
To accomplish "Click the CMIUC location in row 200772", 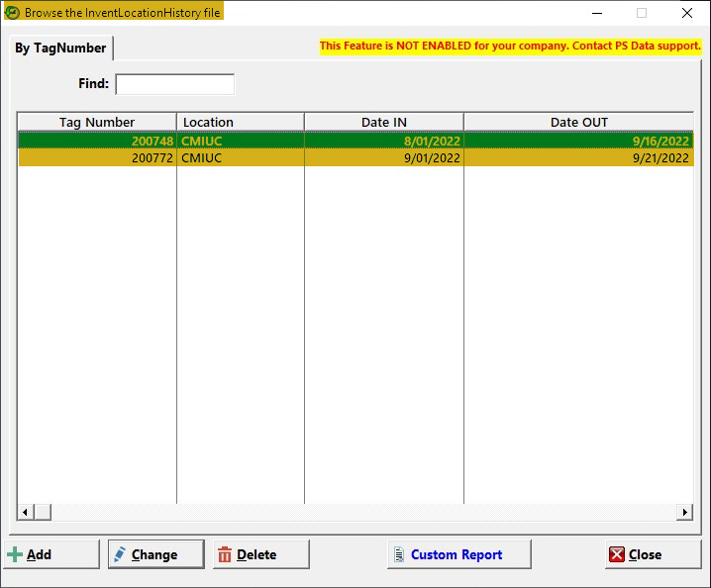I will click(241, 157).
